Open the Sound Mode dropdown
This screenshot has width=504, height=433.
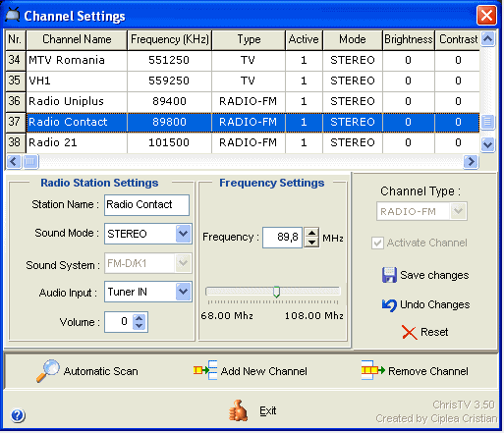(183, 234)
